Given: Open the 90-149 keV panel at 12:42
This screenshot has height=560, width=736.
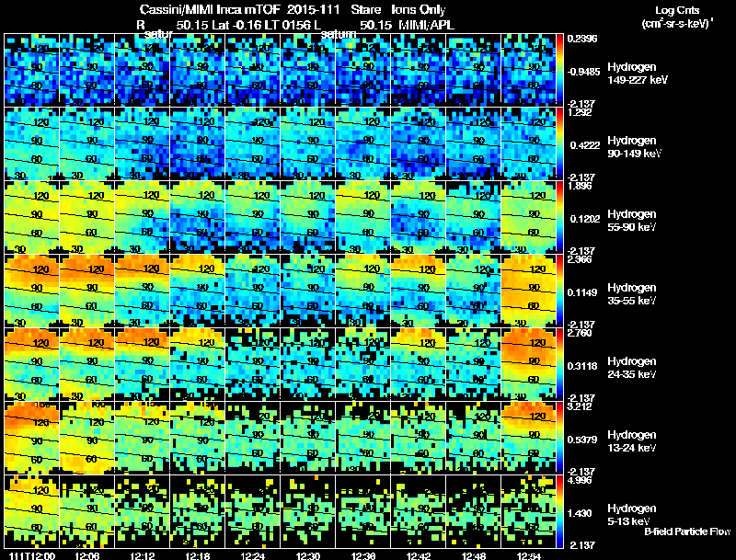Looking at the screenshot, I should click(x=419, y=143).
